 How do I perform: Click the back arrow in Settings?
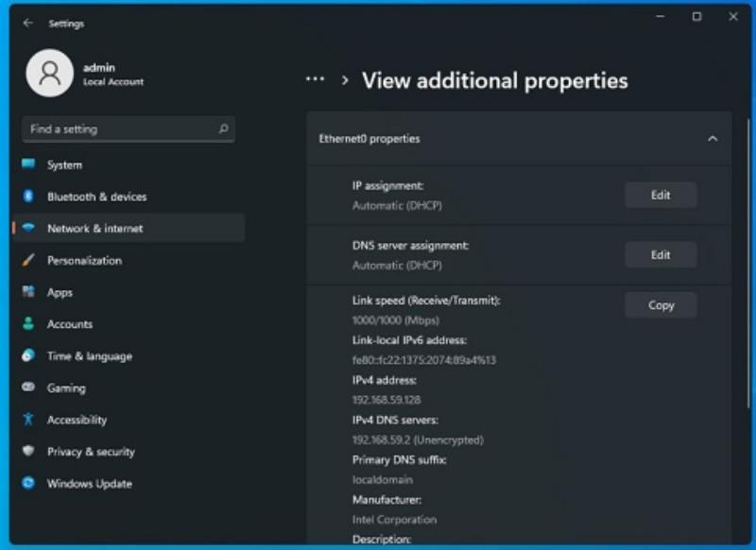[28, 23]
